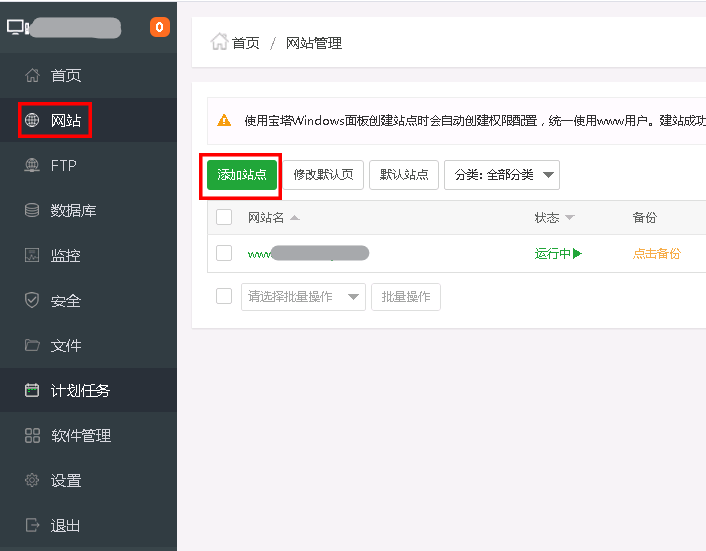The width and height of the screenshot is (706, 551).
Task: Click the 设置 gear icon in the sidebar
Action: tap(32, 480)
